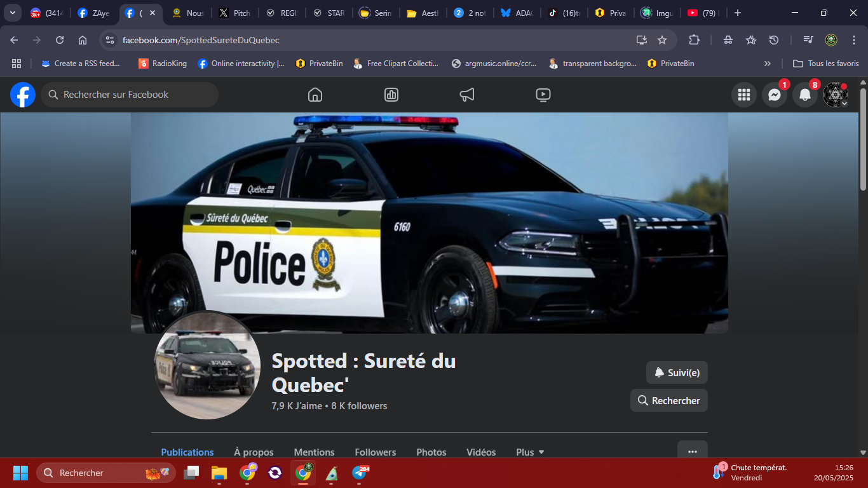Open the RadioKing bookmark
Image resolution: width=868 pixels, height=488 pixels.
pyautogui.click(x=163, y=64)
